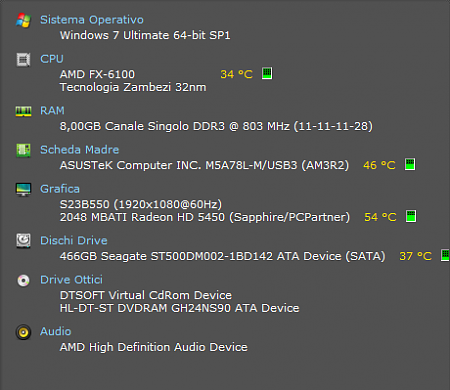
Task: Click the Drive Ottici disc icon
Action: [23, 280]
